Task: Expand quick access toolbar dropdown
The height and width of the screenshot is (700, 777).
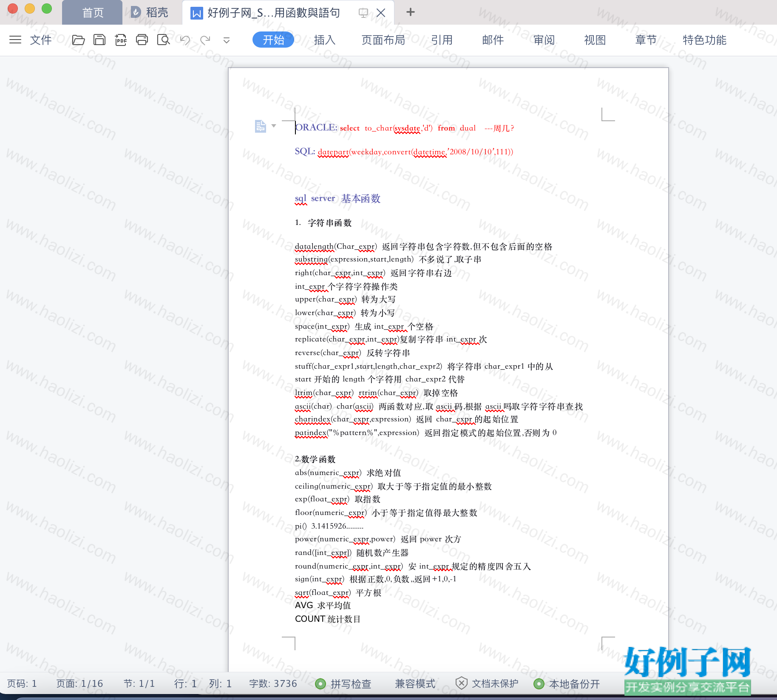Action: 227,40
